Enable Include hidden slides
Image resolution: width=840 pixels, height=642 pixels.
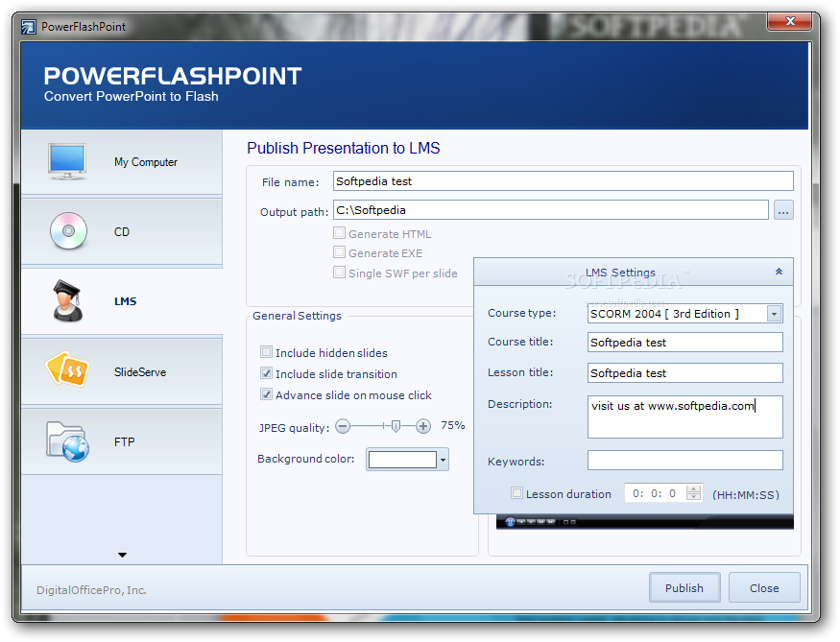coord(266,352)
